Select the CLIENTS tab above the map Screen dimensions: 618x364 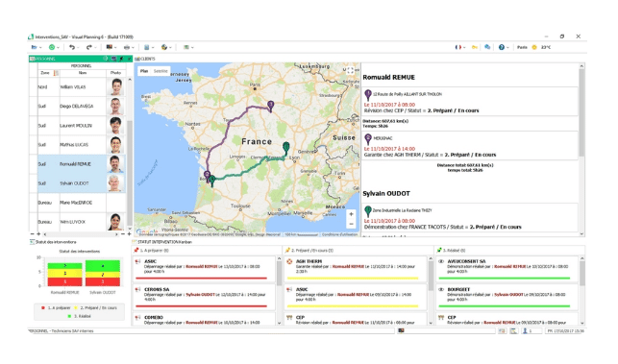145,59
